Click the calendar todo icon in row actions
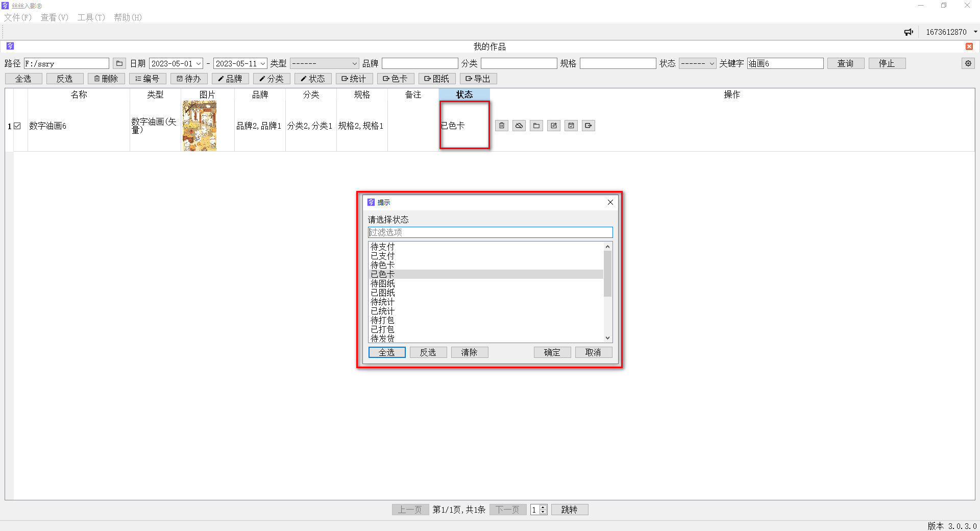Image resolution: width=980 pixels, height=531 pixels. [571, 126]
